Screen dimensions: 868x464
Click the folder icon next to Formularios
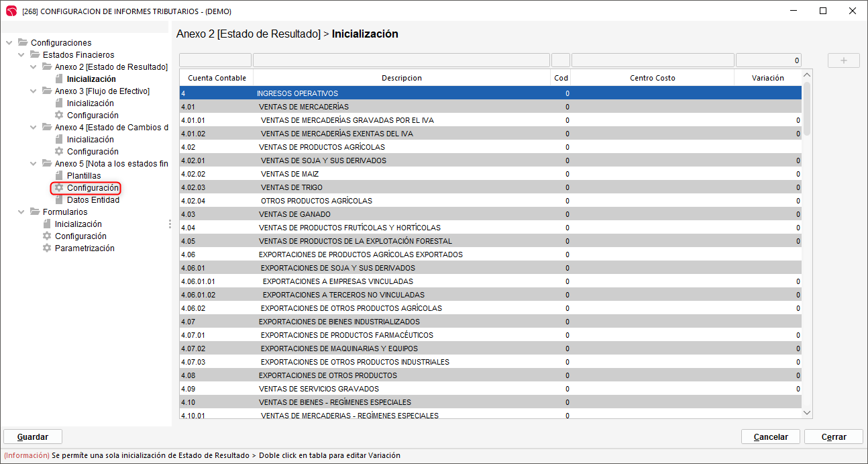tap(35, 212)
